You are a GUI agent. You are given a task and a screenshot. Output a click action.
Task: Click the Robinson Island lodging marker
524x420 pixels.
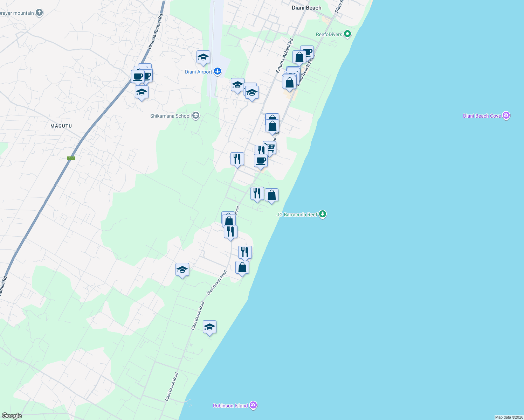(x=254, y=405)
